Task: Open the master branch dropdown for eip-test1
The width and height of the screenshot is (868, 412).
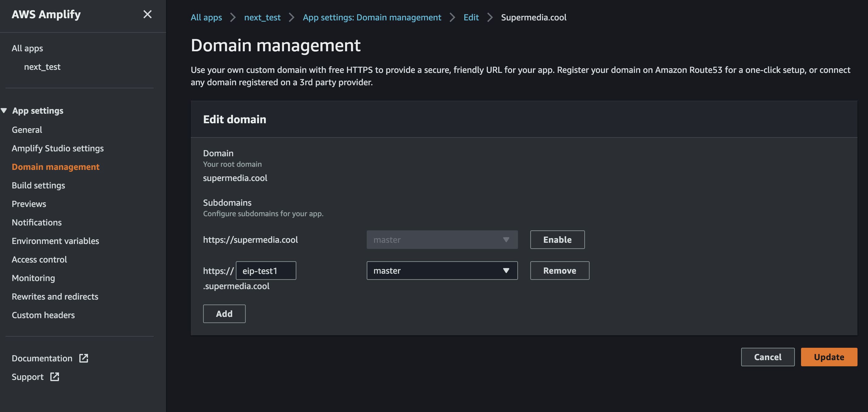Action: pyautogui.click(x=442, y=271)
